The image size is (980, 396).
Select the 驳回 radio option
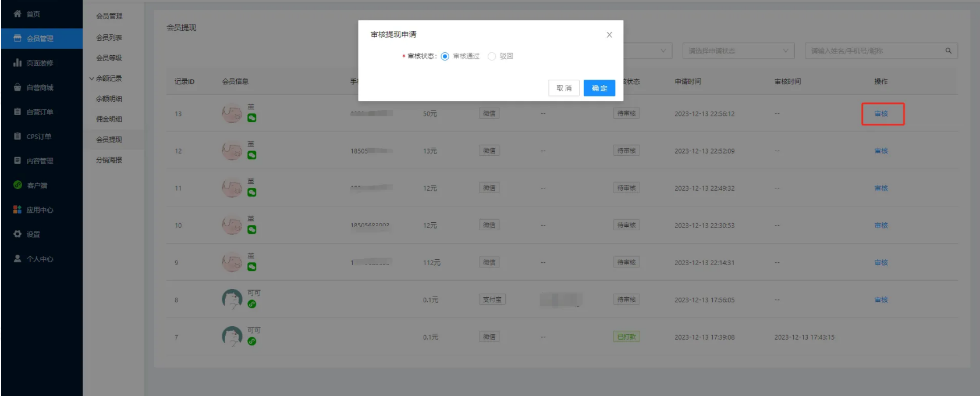point(492,56)
